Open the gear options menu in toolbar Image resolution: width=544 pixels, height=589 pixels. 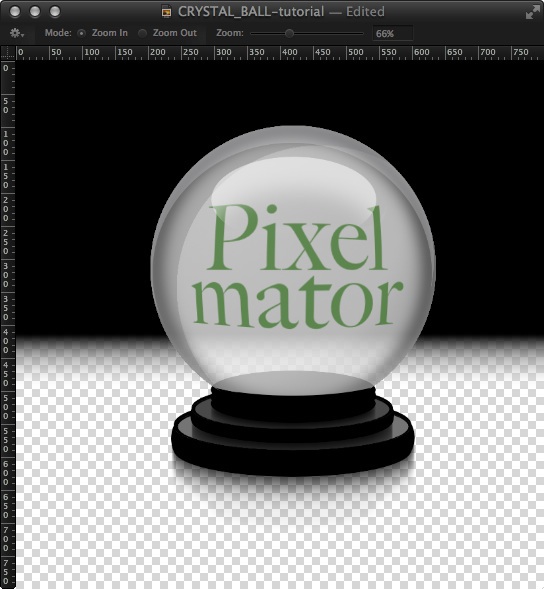17,33
